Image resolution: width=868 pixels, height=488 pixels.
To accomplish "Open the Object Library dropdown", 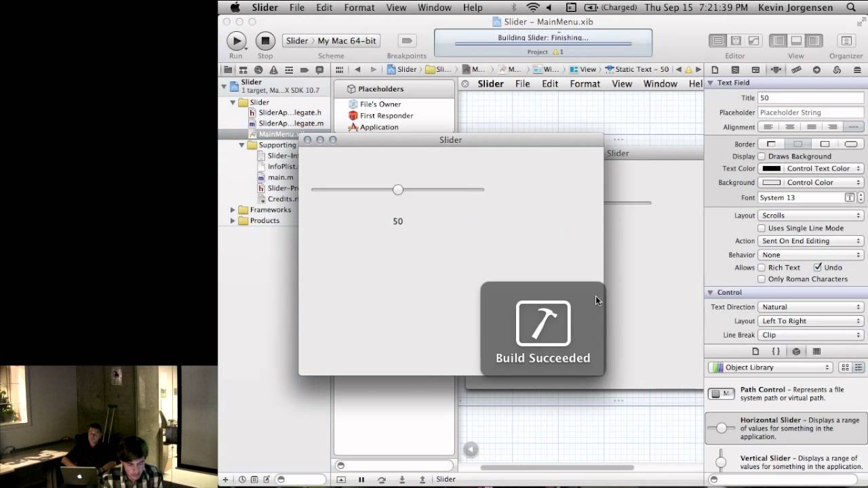I will pyautogui.click(x=770, y=367).
